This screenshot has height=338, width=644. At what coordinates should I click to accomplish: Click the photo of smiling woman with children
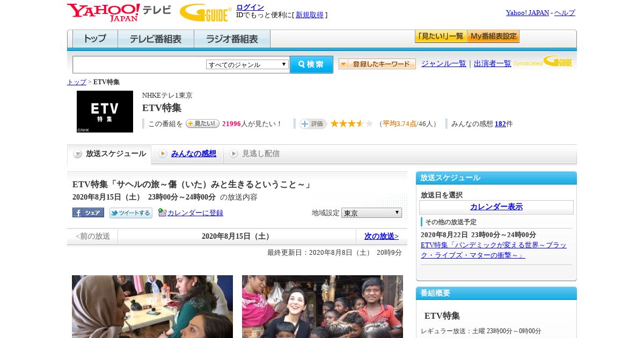[x=323, y=306]
